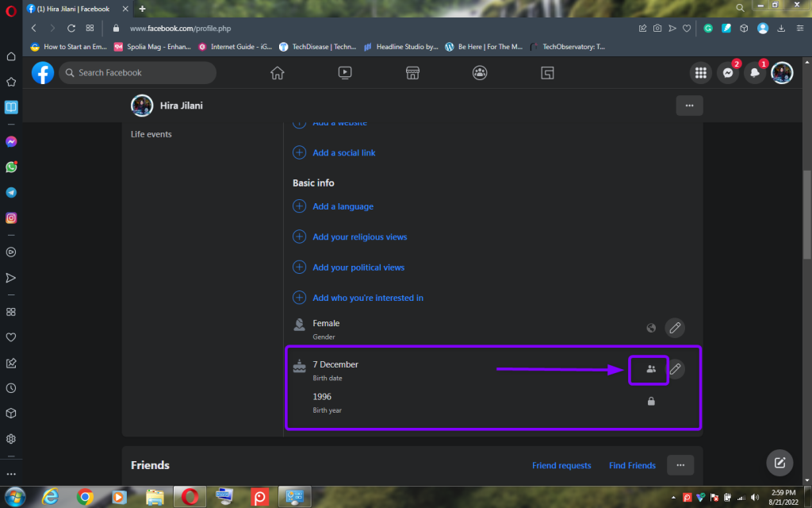Change Gender public audience globe selector

pos(651,327)
